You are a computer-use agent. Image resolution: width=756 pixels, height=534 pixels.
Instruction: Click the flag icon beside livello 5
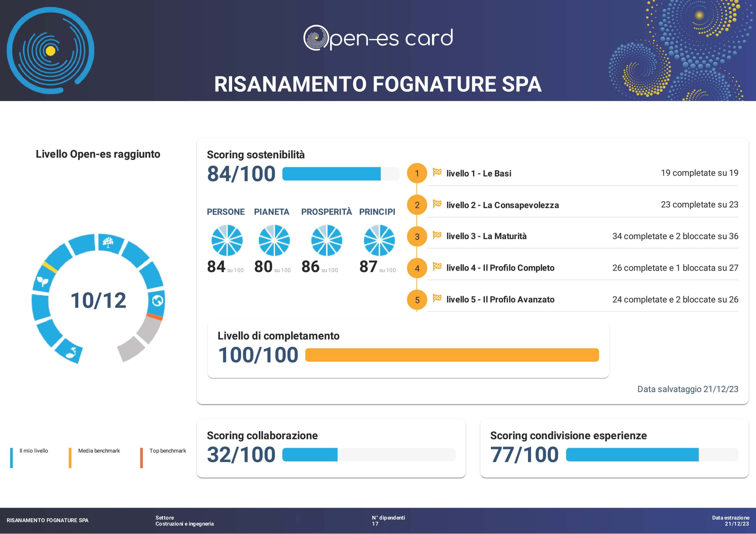(x=437, y=298)
